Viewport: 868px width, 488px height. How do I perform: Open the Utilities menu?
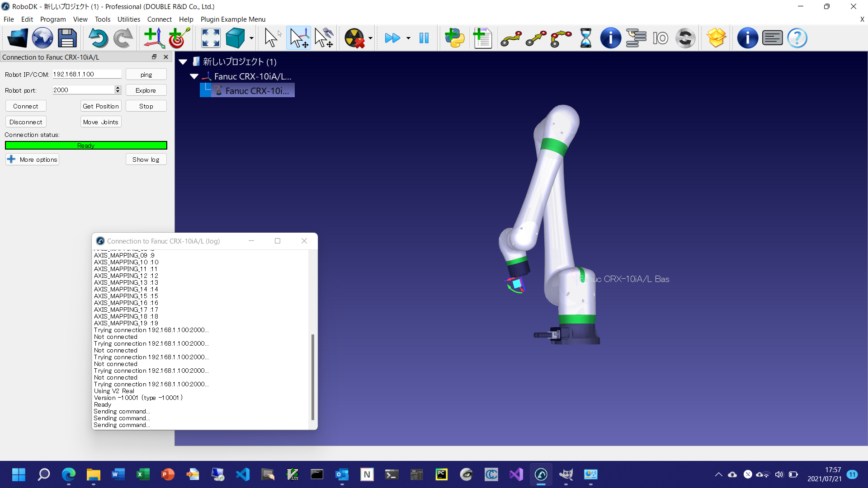pyautogui.click(x=129, y=19)
